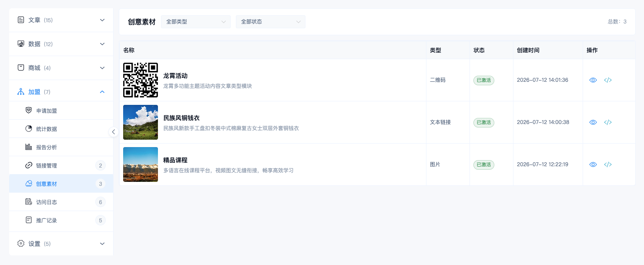Expand the 设置 menu chevron

click(x=102, y=244)
